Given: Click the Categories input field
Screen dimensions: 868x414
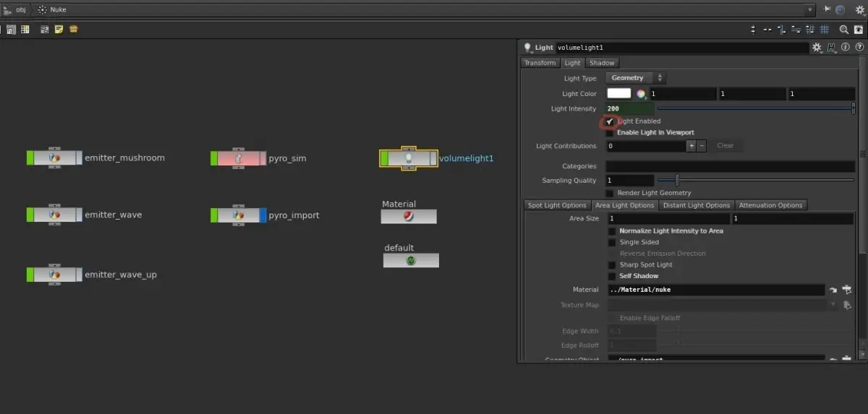Looking at the screenshot, I should click(731, 166).
